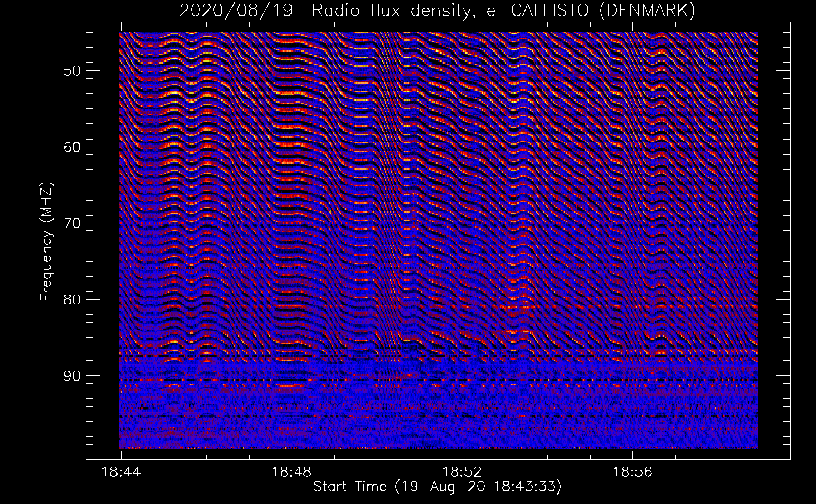Viewport: 816px width, 504px height.
Task: Click the 'Start Time (19-Aug-20 18:43:33)' label
Action: (437, 487)
